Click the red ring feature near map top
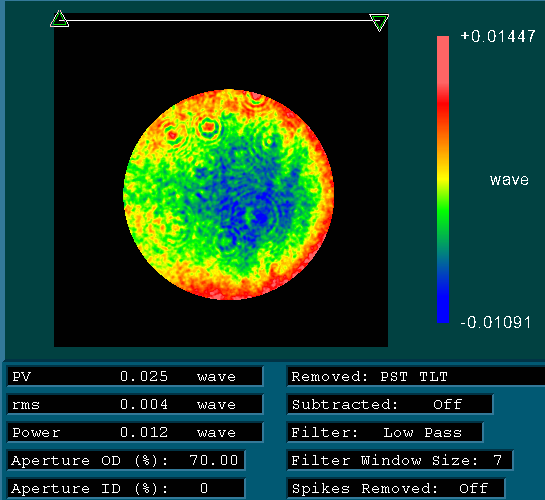545x500 pixels. coord(208,127)
